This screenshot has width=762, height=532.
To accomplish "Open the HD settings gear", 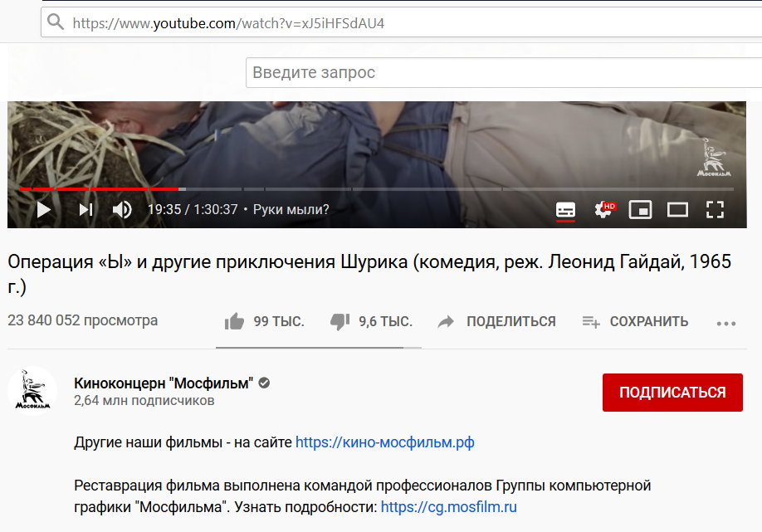I will [x=604, y=209].
